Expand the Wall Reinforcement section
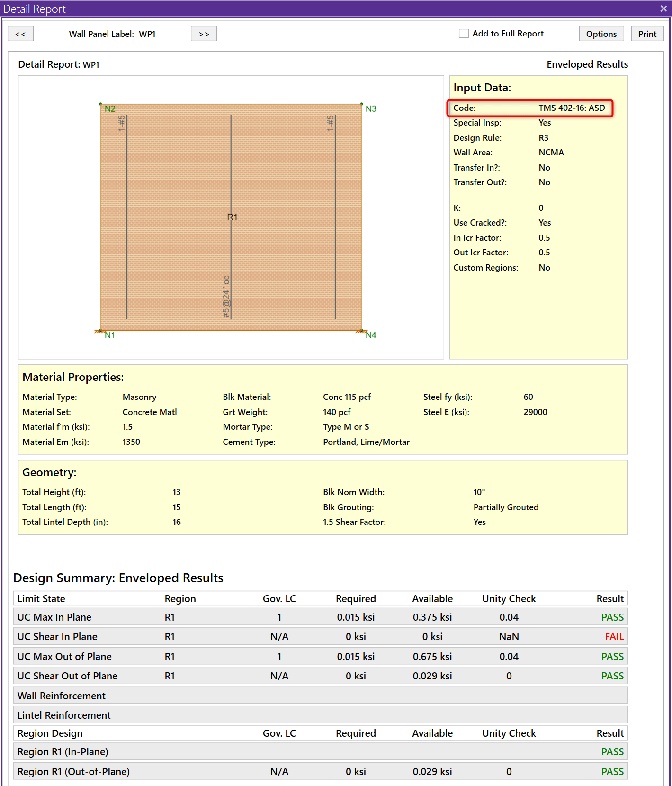The image size is (672, 786). 62,696
